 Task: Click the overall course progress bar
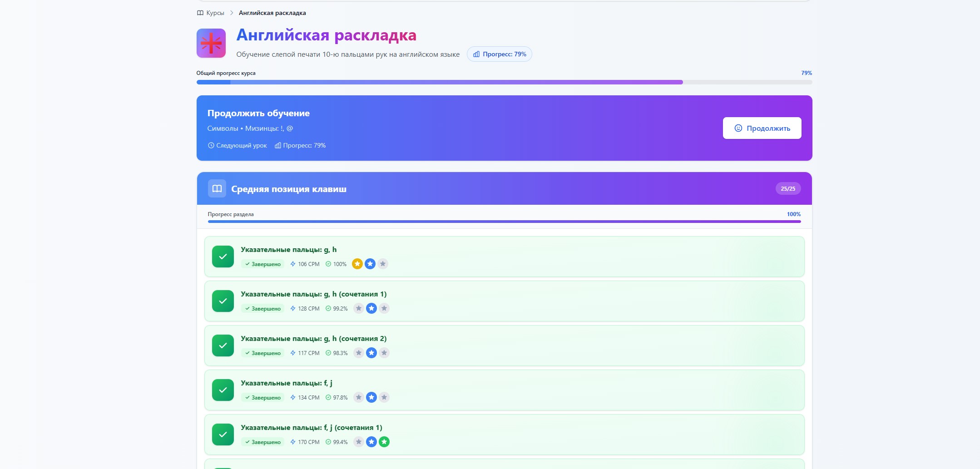click(x=504, y=82)
